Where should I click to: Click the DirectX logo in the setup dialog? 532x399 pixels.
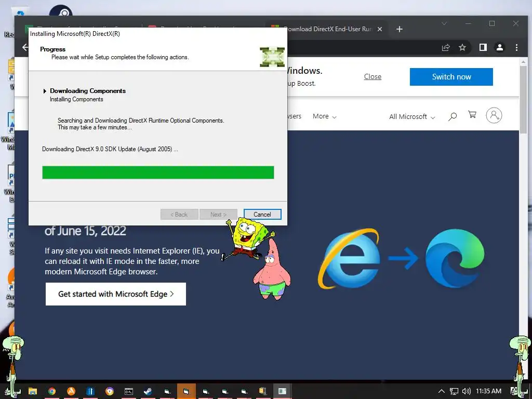point(272,57)
